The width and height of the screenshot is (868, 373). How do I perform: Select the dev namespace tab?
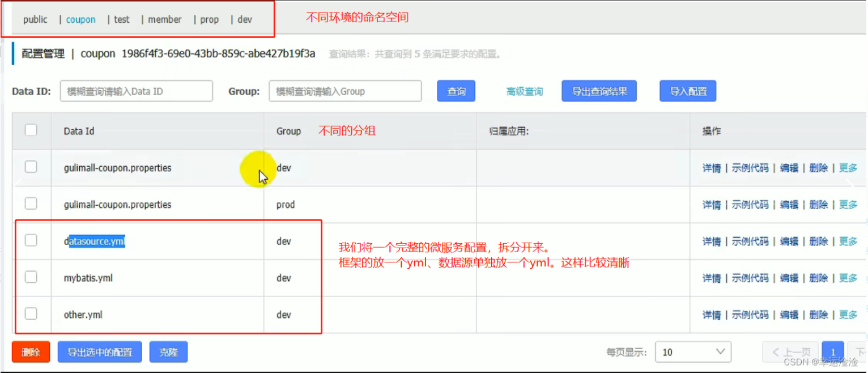[244, 19]
